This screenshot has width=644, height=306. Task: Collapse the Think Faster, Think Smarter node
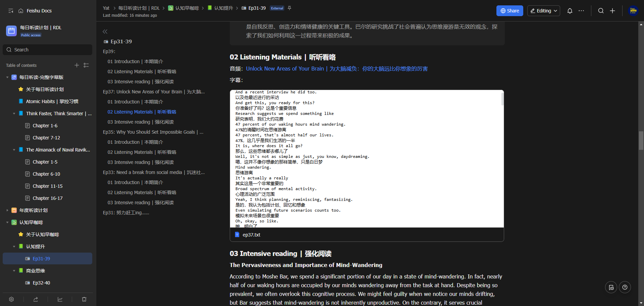[14, 114]
